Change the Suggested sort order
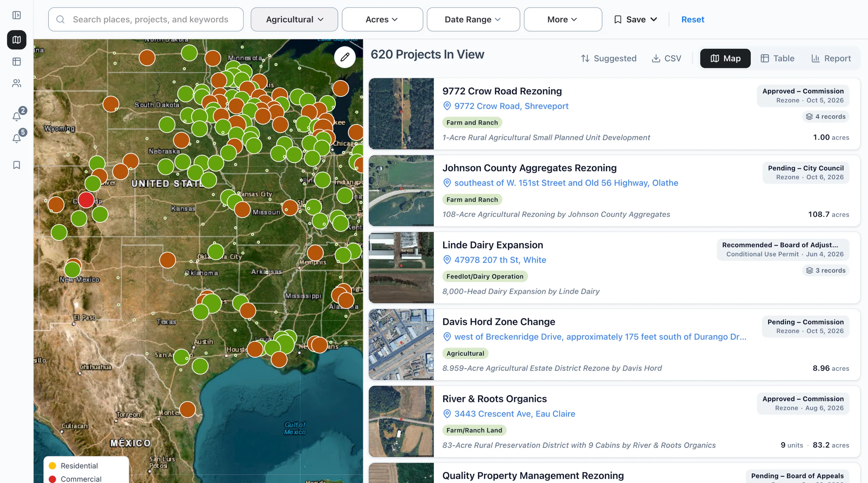The height and width of the screenshot is (483, 868). click(x=609, y=58)
